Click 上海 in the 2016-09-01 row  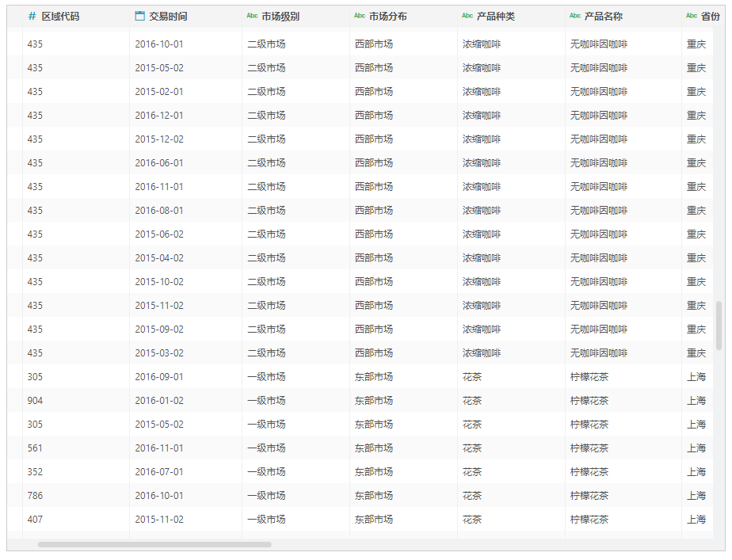pos(696,377)
